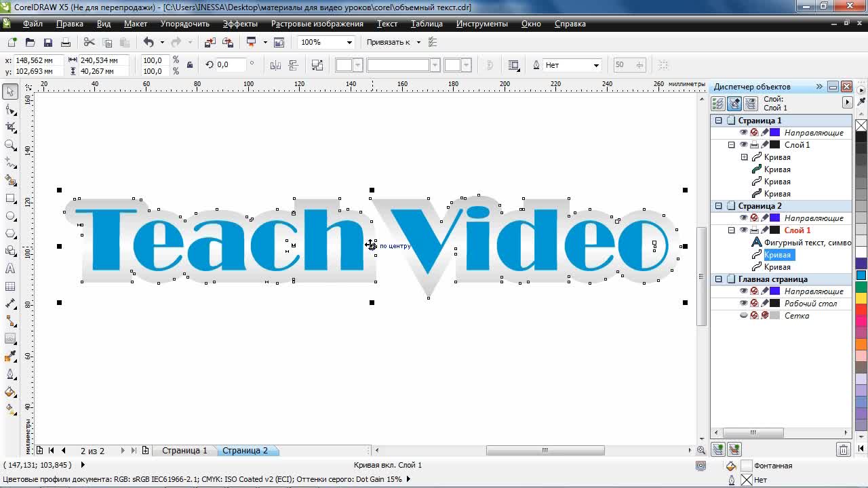Toggle printing for red Слой 1
868x488 pixels.
754,230
